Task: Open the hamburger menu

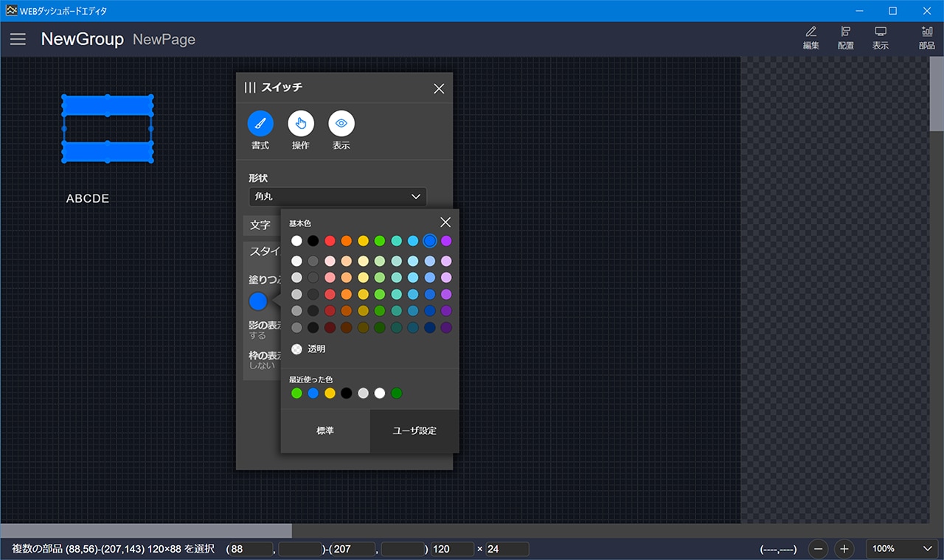Action: [x=18, y=39]
